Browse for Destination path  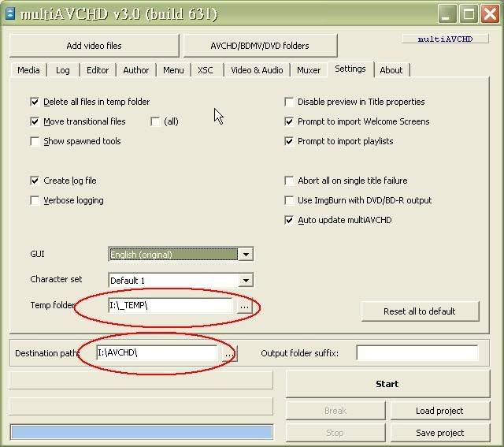point(229,354)
